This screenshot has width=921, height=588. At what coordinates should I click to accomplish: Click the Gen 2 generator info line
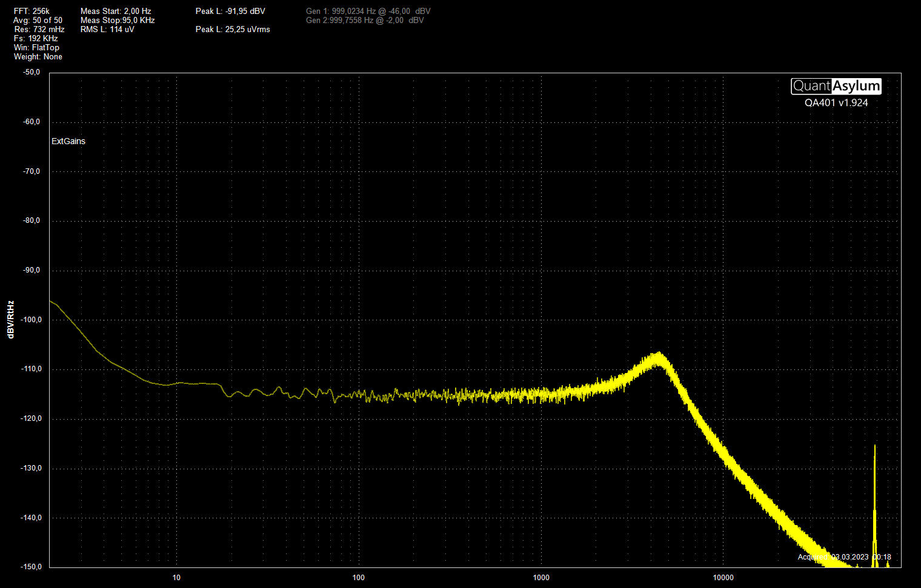365,20
